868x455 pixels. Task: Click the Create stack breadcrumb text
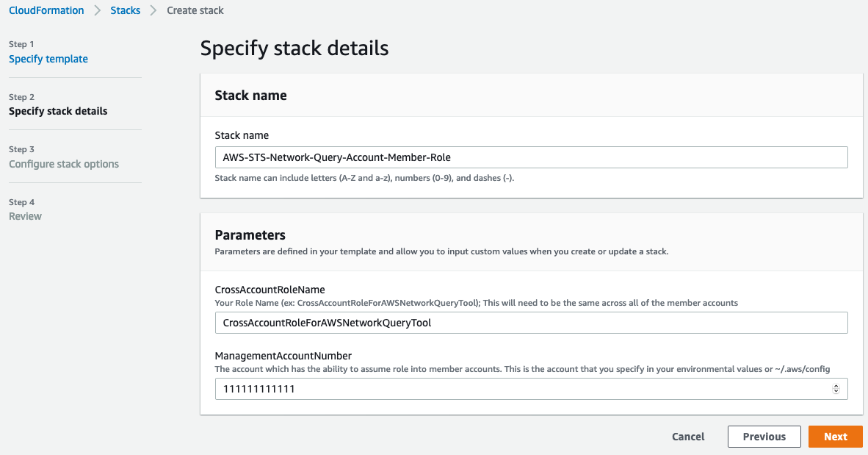[195, 10]
